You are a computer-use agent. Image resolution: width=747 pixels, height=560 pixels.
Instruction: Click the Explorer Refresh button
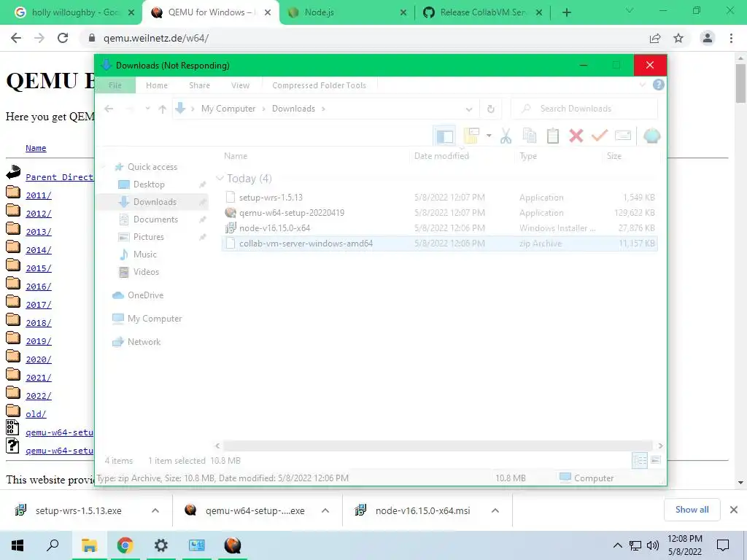point(491,109)
